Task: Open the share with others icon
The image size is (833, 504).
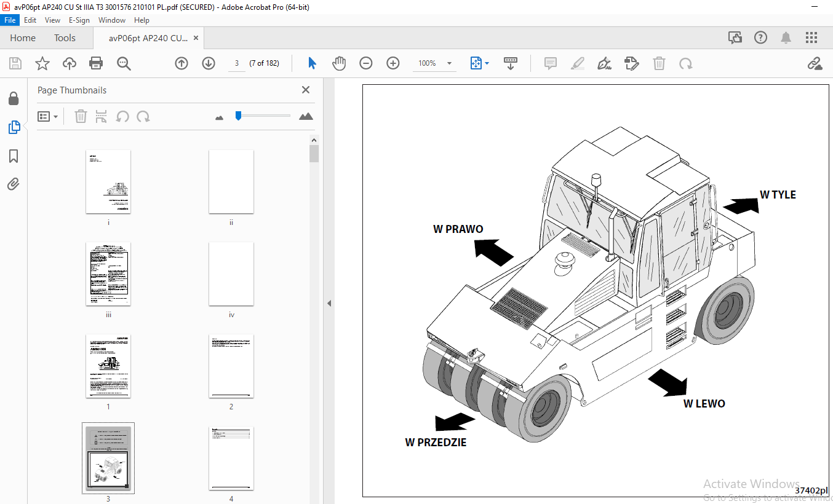Action: (735, 37)
